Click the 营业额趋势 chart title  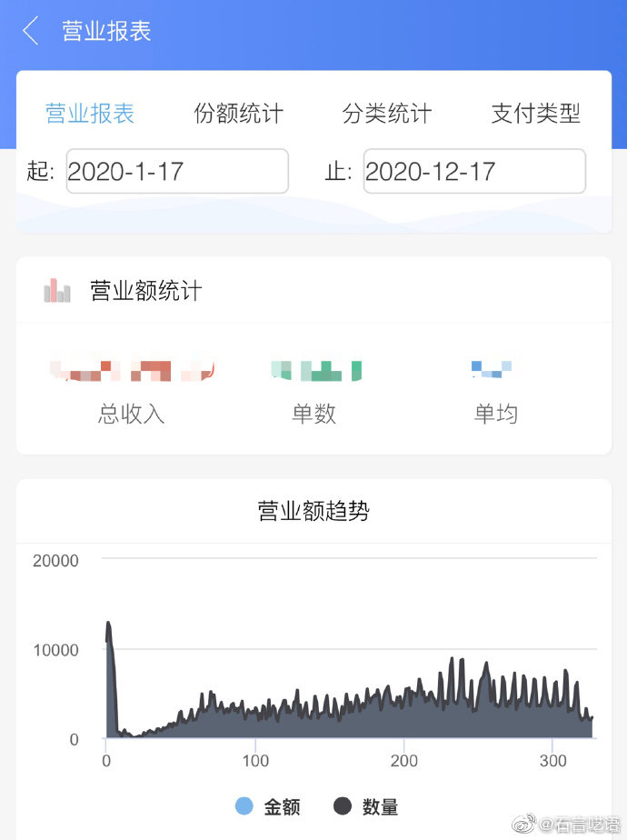[x=313, y=511]
